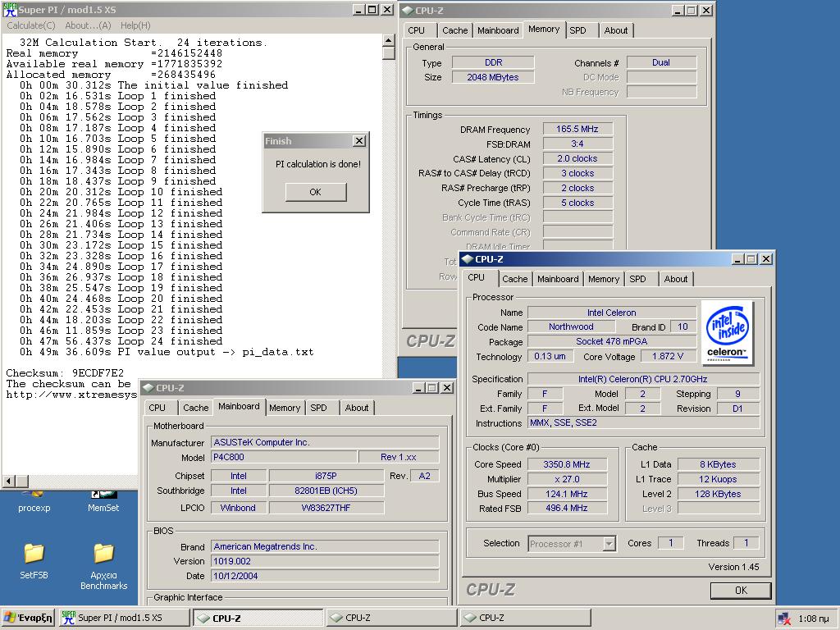Select About tab in Memory CPU-Z window
The width and height of the screenshot is (840, 630).
(615, 30)
